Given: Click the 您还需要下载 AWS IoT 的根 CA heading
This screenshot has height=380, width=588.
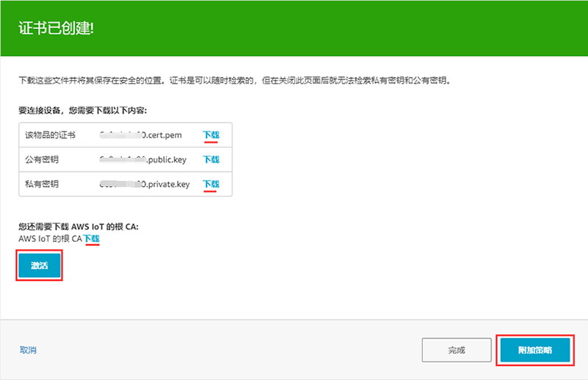Looking at the screenshot, I should coord(79,227).
